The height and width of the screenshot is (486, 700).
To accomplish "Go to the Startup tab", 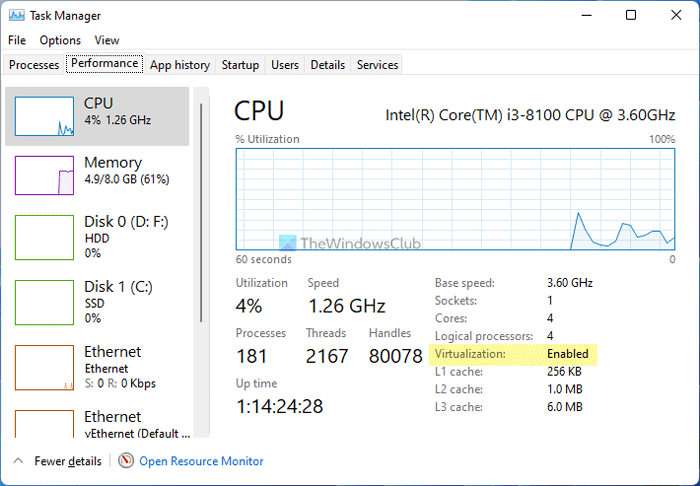I will [x=240, y=65].
